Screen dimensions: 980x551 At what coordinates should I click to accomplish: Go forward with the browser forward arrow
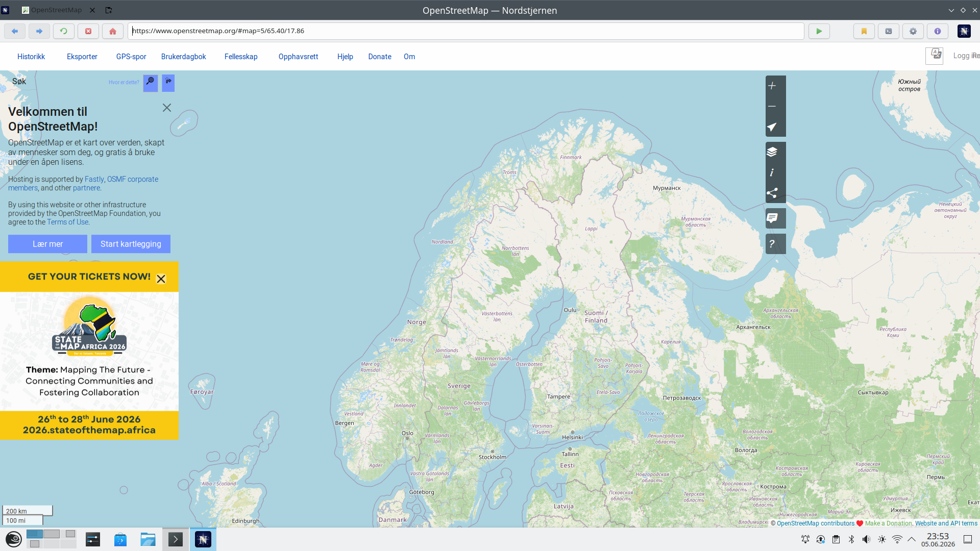pyautogui.click(x=39, y=31)
